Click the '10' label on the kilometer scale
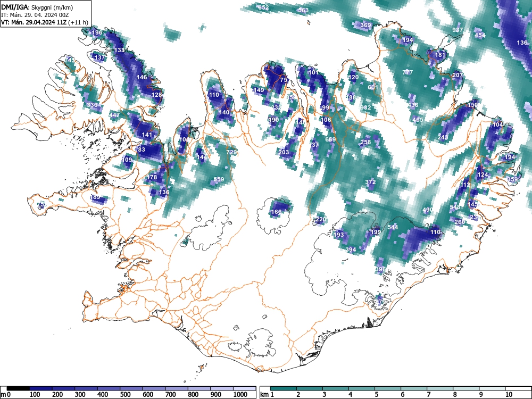The image size is (532, 399). click(x=509, y=395)
